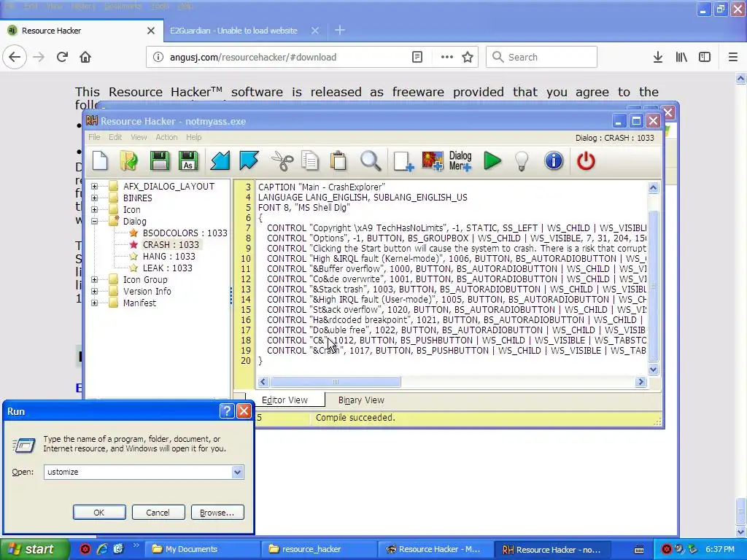Bookmark this page with star icon
The width and height of the screenshot is (747, 560).
click(468, 57)
